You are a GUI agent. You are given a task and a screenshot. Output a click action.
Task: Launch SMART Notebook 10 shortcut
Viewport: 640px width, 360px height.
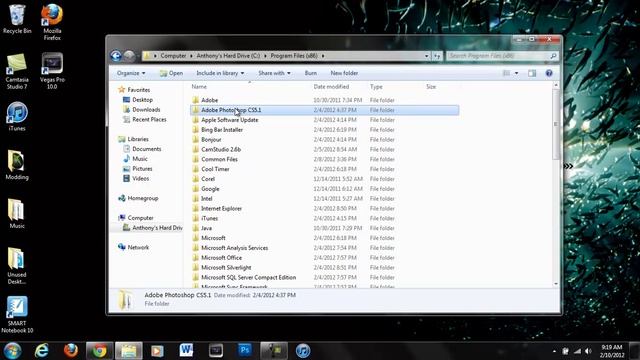[x=17, y=315]
